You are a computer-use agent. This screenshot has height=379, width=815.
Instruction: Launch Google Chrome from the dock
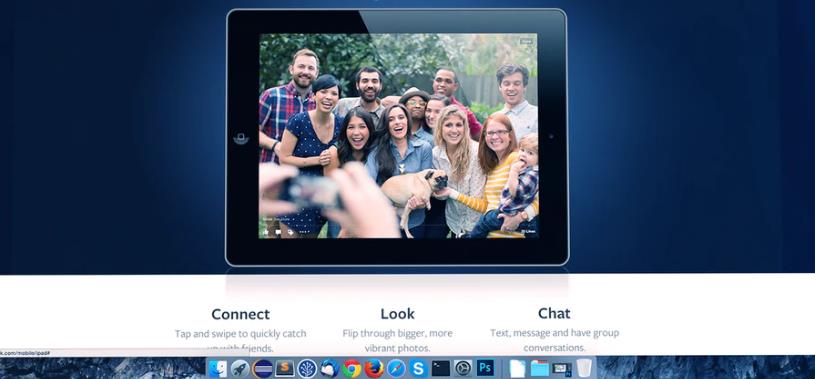point(352,369)
